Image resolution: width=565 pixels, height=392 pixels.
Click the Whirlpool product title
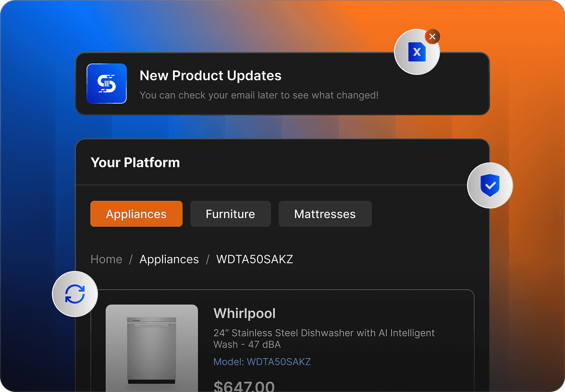coord(245,313)
